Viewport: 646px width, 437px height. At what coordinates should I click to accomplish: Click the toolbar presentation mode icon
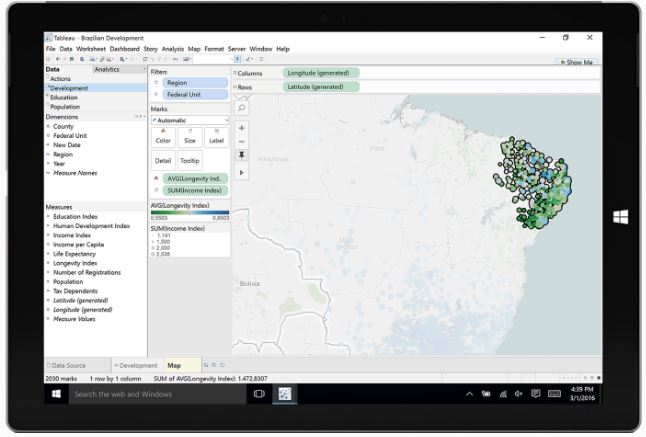pyautogui.click(x=261, y=59)
